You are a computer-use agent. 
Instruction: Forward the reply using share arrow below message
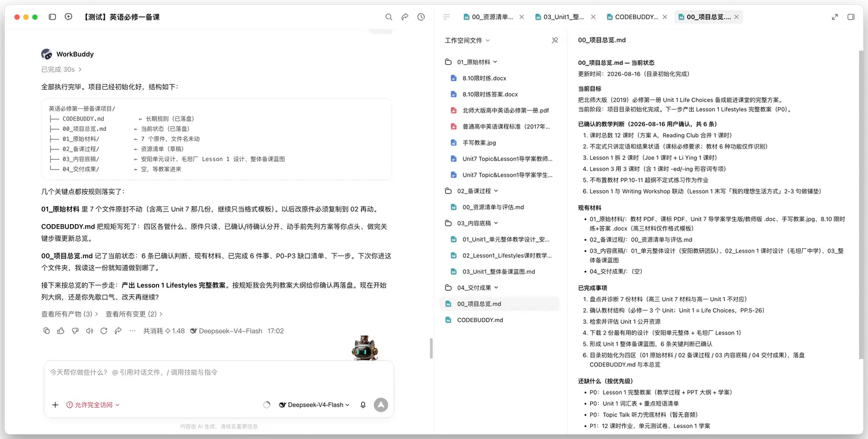coord(118,331)
